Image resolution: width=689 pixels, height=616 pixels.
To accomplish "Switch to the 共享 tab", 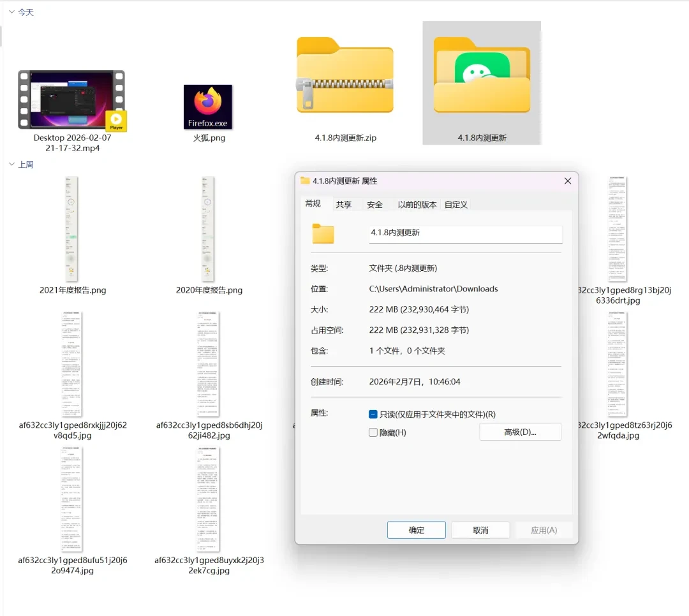I will (x=344, y=204).
